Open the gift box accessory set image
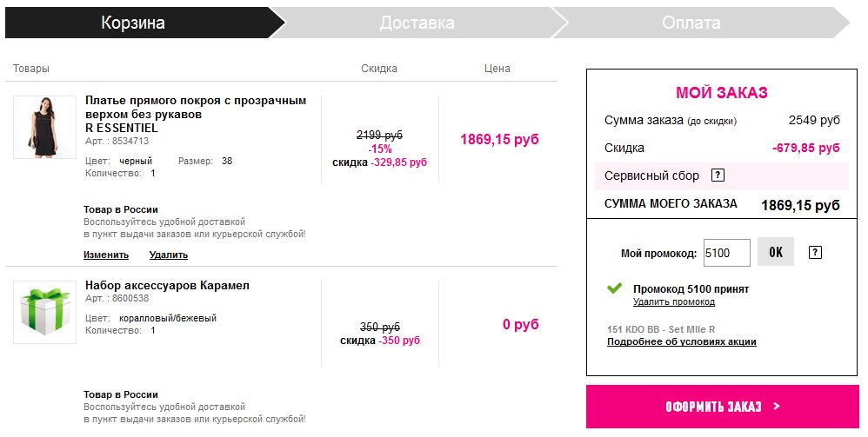The image size is (868, 437). pos(44,312)
